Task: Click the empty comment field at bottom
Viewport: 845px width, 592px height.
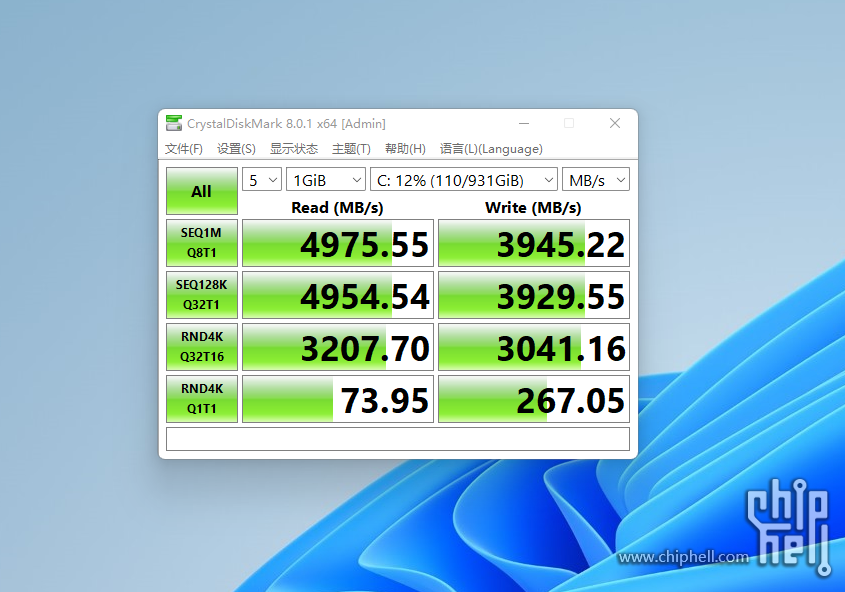Action: 398,439
